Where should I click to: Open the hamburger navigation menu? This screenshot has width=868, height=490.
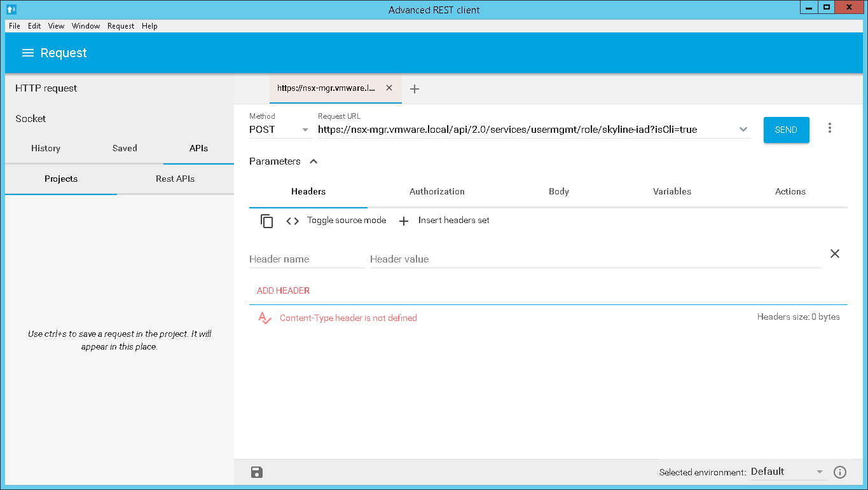tap(27, 53)
